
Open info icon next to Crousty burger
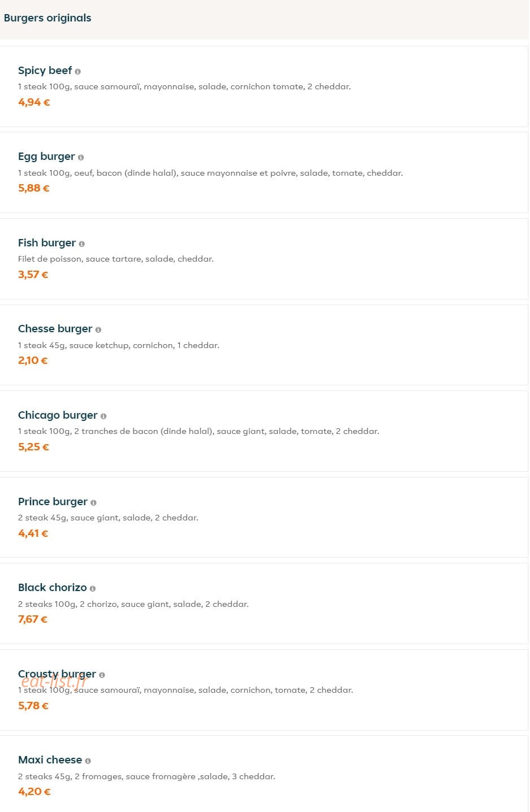coord(102,675)
